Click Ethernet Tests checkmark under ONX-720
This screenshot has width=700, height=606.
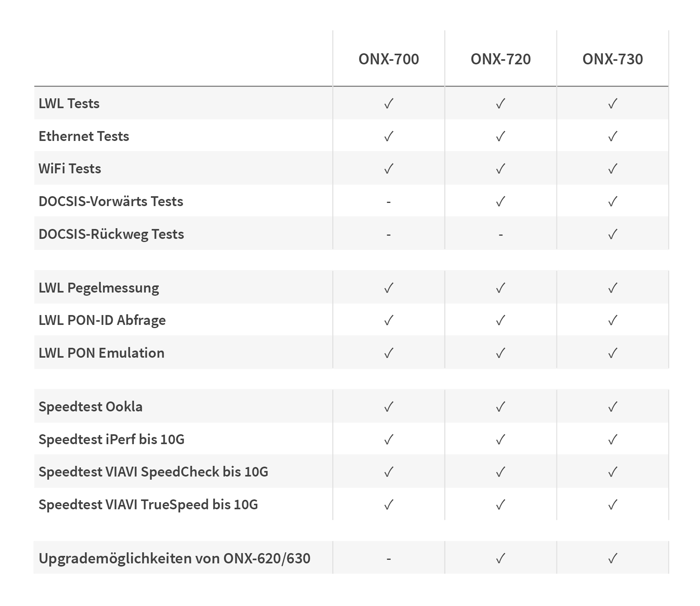pos(501,137)
